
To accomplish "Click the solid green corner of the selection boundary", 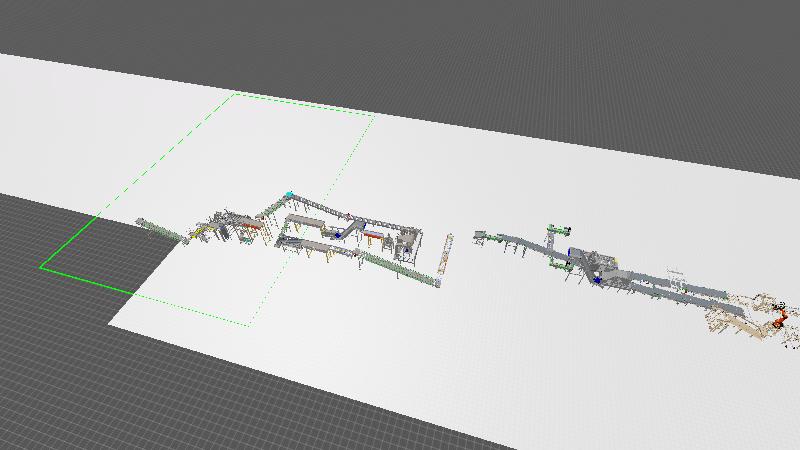I will [42, 267].
